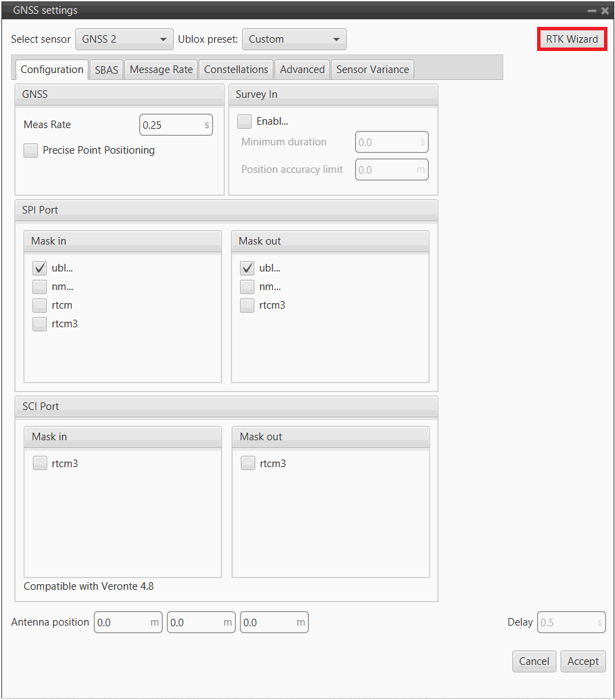Expand the Ublox preset dropdown
The width and height of the screenshot is (615, 700).
coord(294,39)
